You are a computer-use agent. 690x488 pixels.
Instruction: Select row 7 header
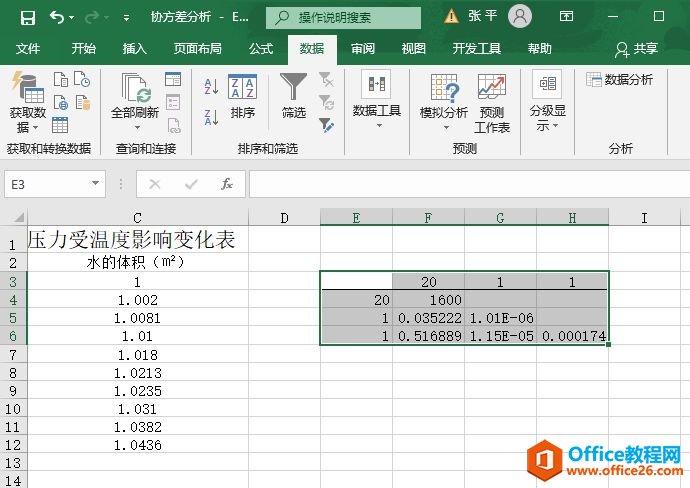pos(13,354)
